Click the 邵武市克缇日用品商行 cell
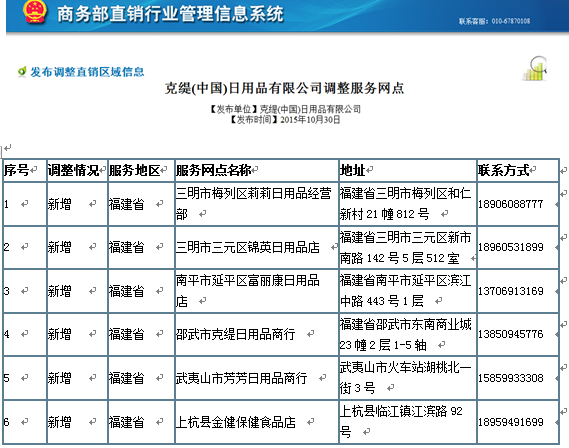The height and width of the screenshot is (448, 569). coord(257,334)
